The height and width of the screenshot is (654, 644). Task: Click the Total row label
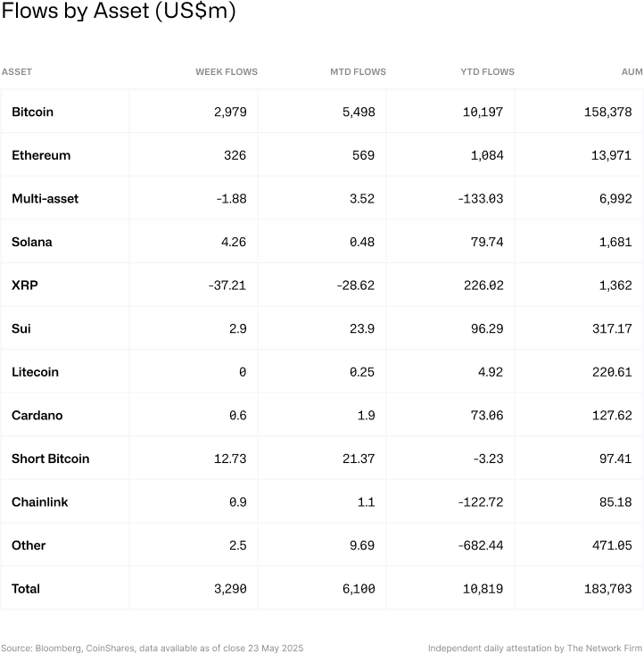(26, 589)
